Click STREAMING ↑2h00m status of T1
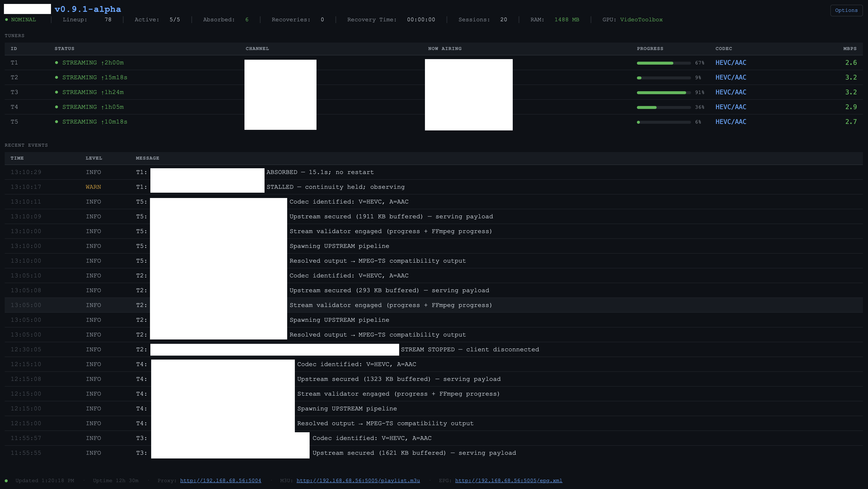Screen dimensions: 868x489 93,63
